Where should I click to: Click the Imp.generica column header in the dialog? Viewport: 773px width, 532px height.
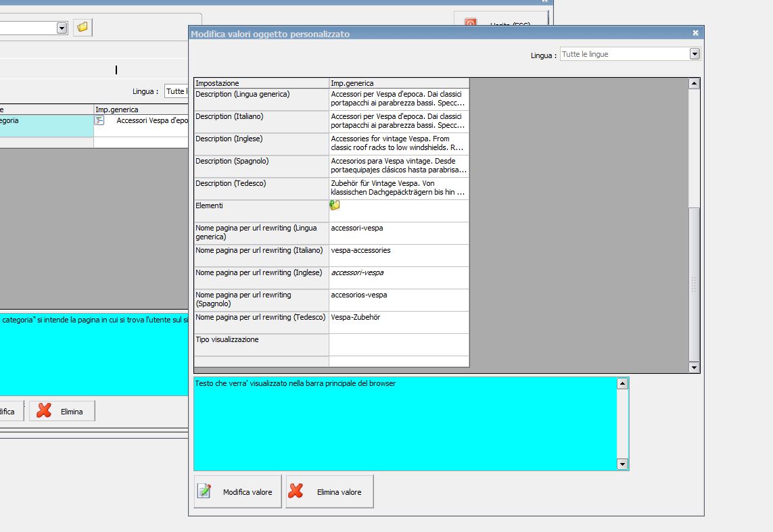[399, 83]
